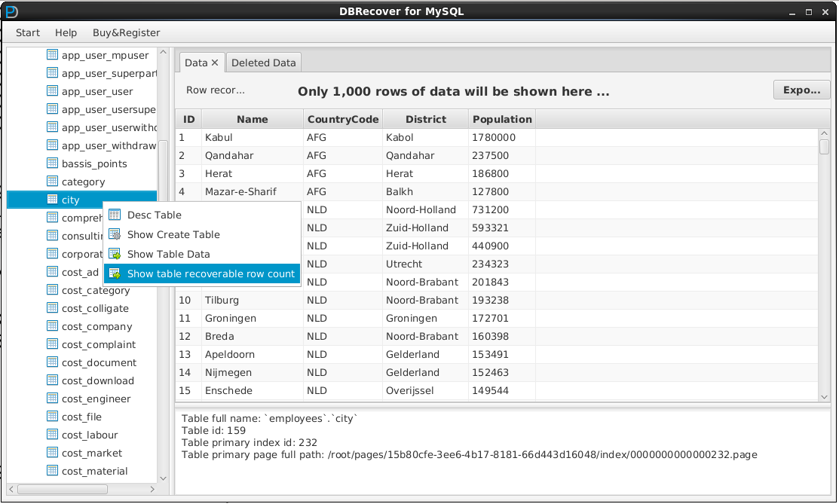Screen dimensions: 839x504
Task: Choose Show table recoverable row count
Action: click(210, 273)
